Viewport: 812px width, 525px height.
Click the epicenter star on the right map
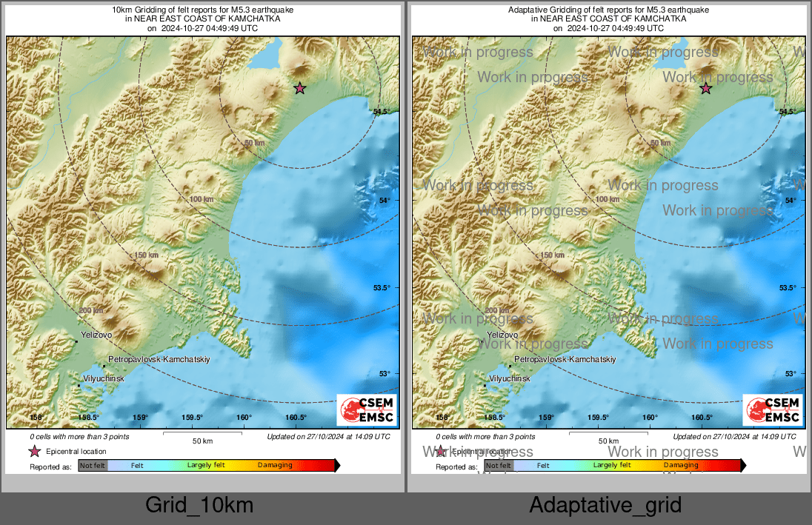[705, 88]
